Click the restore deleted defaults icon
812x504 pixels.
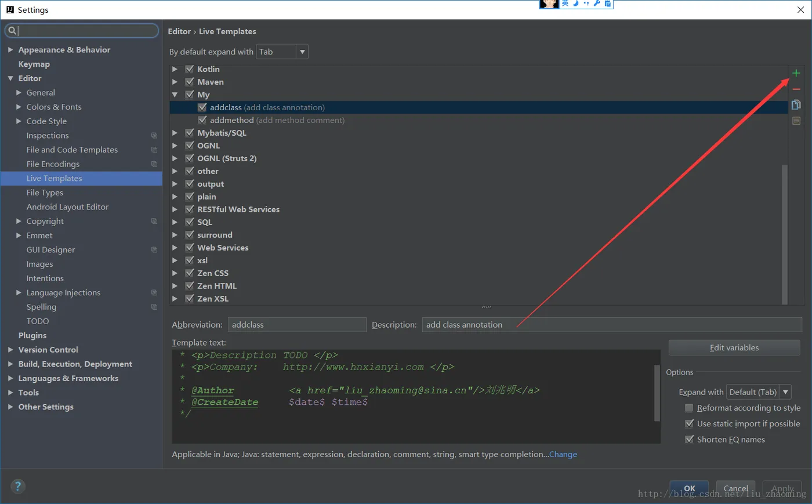click(x=796, y=121)
